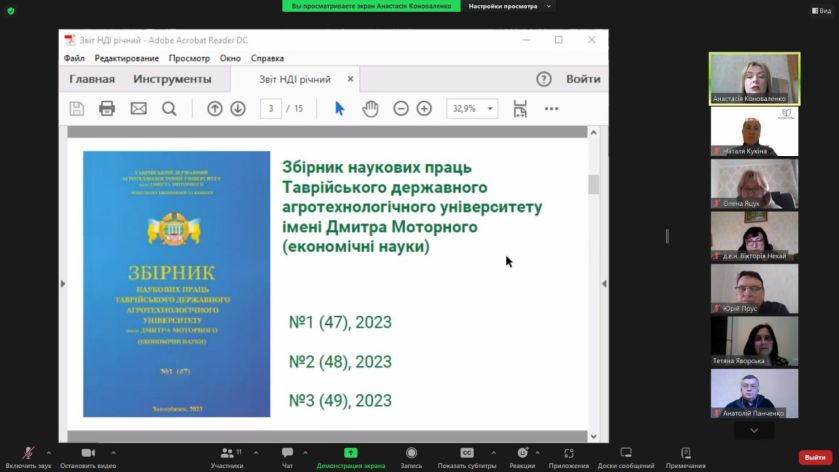Toggle camera with Остановить видео
The image size is (839, 472).
pos(88,458)
